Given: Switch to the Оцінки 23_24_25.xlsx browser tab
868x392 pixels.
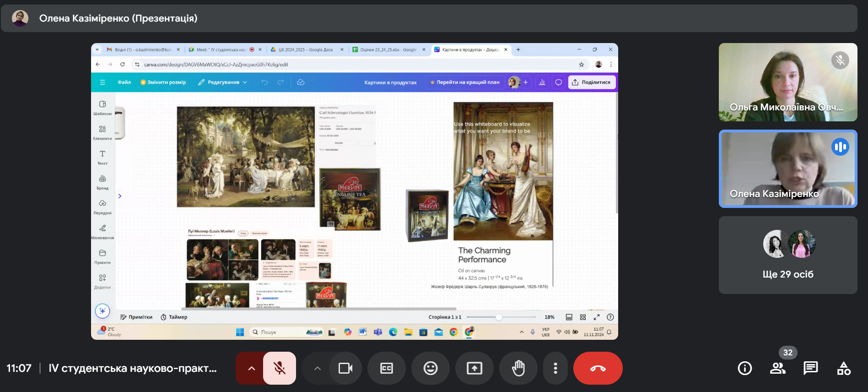Looking at the screenshot, I should (387, 49).
